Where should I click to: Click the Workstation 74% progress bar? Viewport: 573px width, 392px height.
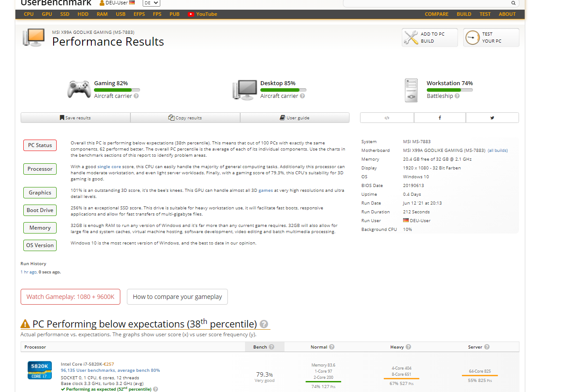[x=450, y=90]
